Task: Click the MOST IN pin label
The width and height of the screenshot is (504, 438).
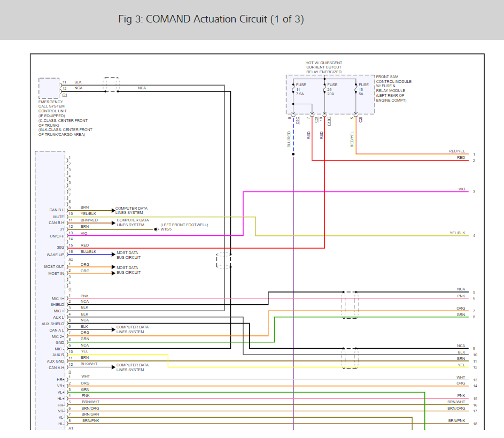Action: [56, 273]
